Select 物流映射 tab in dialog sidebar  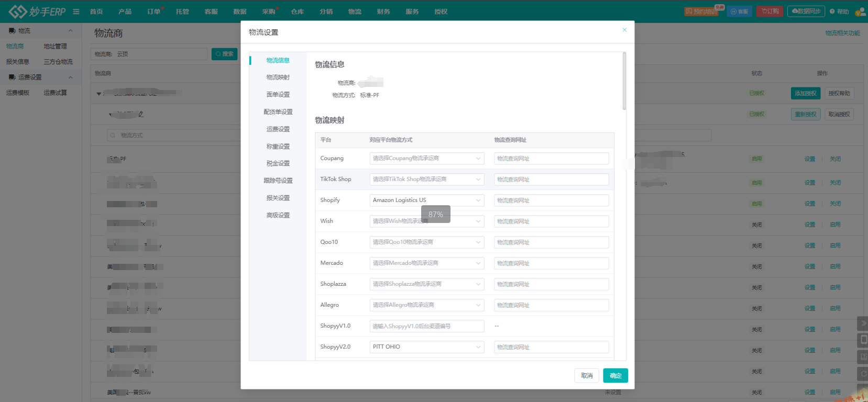point(278,77)
